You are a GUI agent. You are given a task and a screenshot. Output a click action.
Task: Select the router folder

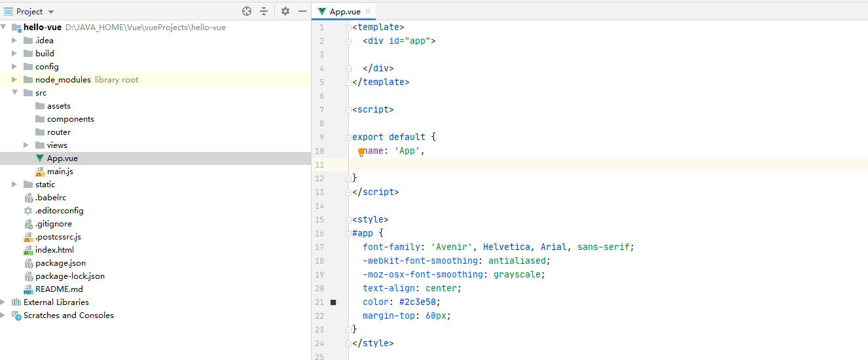click(x=58, y=132)
